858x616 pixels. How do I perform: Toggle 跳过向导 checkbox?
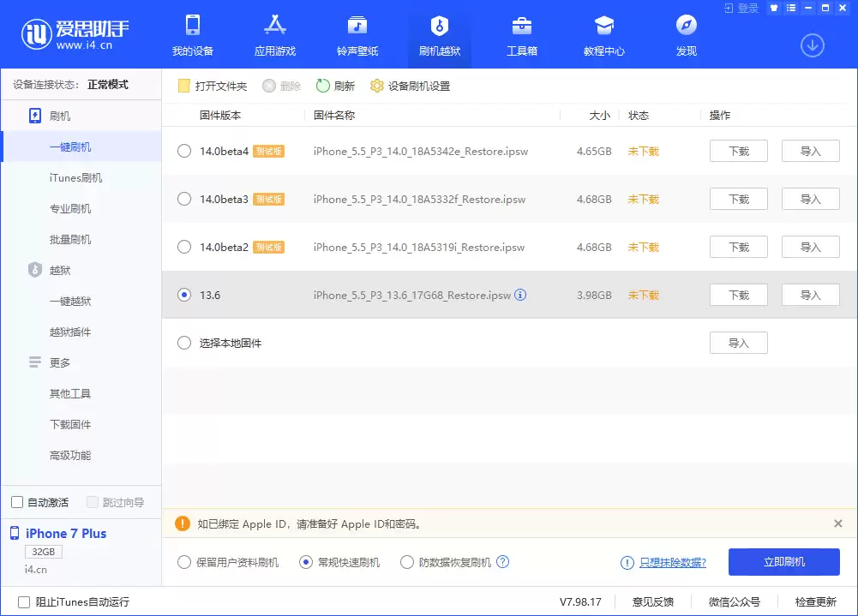tap(93, 502)
